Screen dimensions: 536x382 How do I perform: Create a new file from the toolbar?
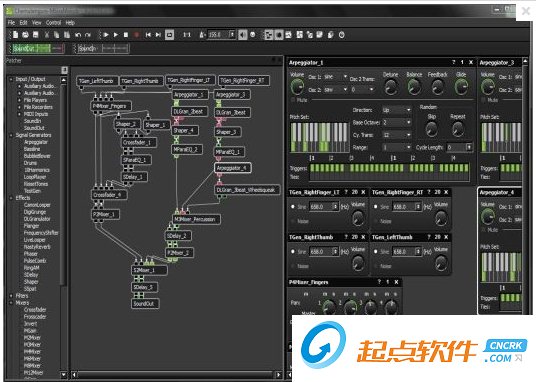point(15,35)
